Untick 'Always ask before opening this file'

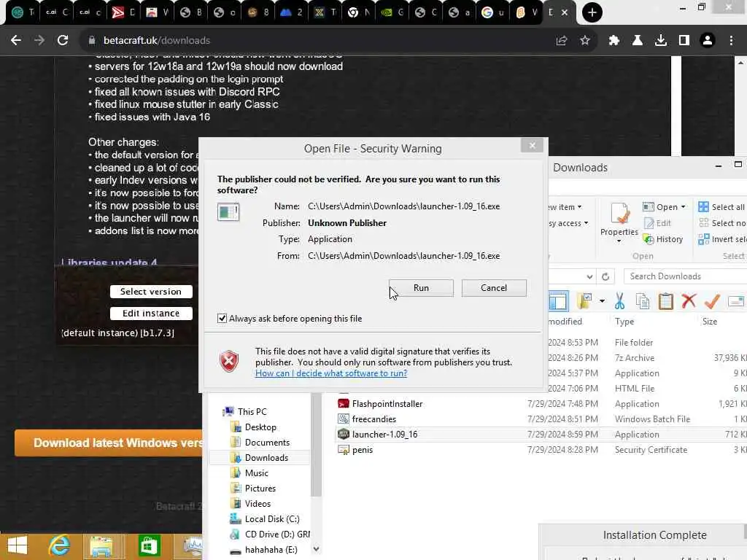pos(222,318)
